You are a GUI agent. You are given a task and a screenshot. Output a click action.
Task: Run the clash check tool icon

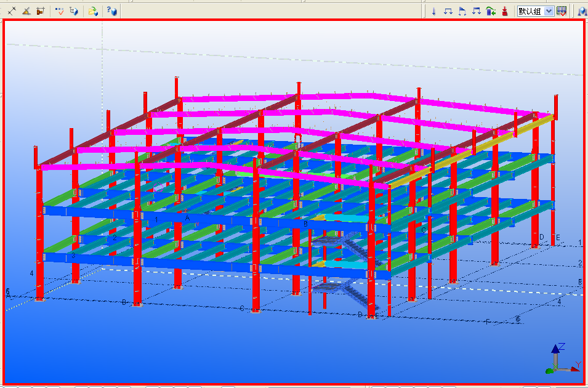click(x=60, y=11)
